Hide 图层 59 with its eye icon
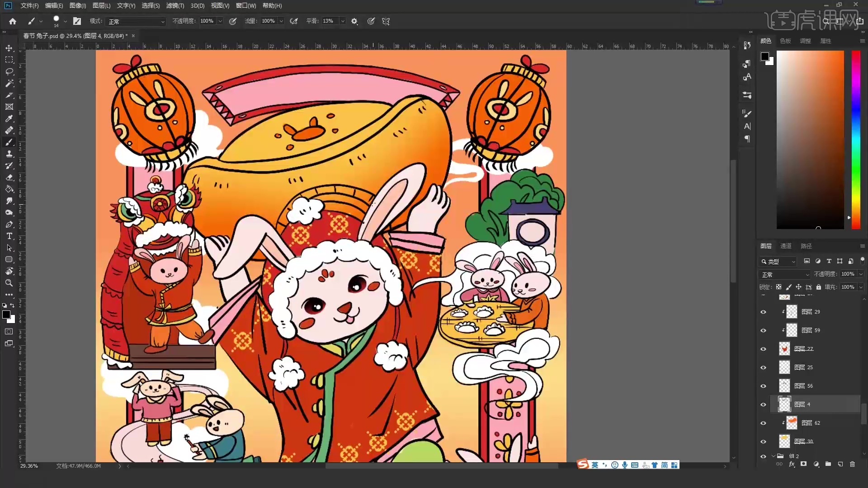 (763, 330)
